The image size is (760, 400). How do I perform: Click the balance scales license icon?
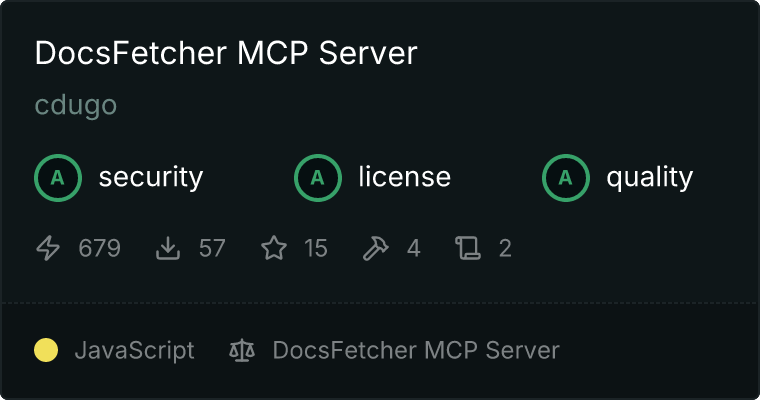tap(242, 350)
